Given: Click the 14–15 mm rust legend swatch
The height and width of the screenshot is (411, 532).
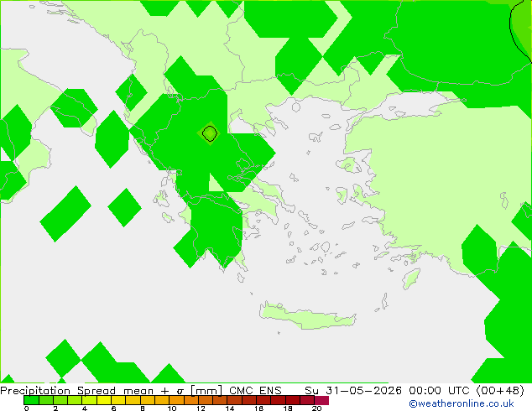Looking at the screenshot, I should (x=234, y=400).
